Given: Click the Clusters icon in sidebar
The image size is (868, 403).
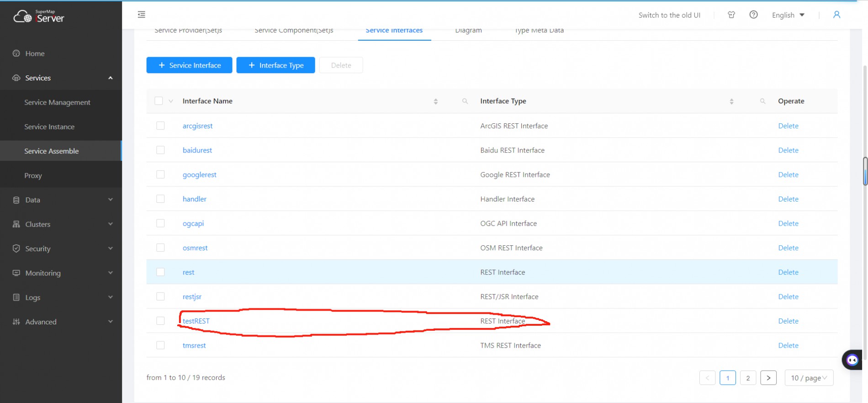Looking at the screenshot, I should 16,224.
